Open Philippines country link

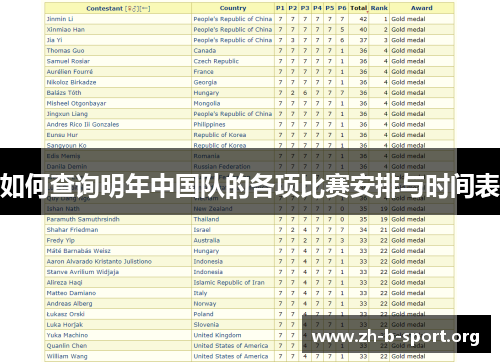[x=209, y=124]
